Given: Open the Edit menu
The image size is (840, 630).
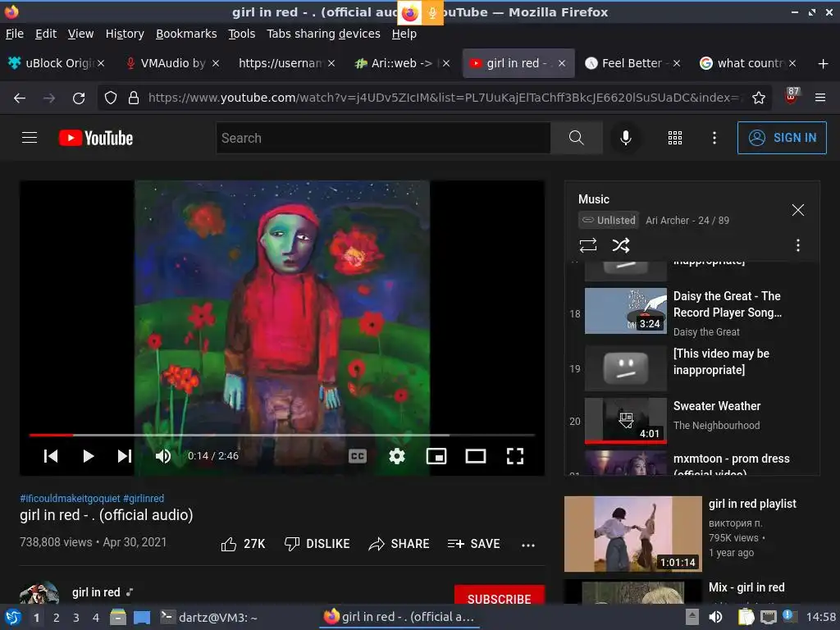Looking at the screenshot, I should pos(46,34).
